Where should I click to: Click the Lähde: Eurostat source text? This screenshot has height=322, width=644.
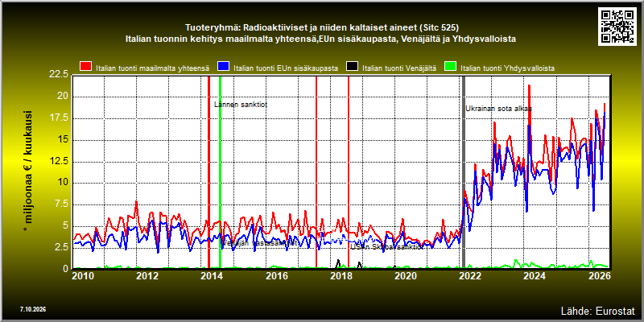point(598,310)
